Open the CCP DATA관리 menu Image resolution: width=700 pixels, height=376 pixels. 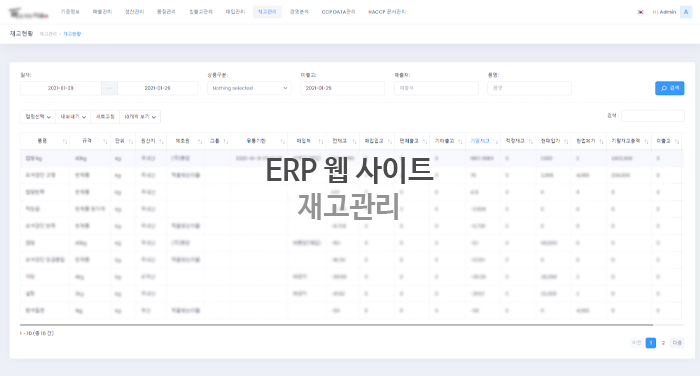pyautogui.click(x=338, y=12)
